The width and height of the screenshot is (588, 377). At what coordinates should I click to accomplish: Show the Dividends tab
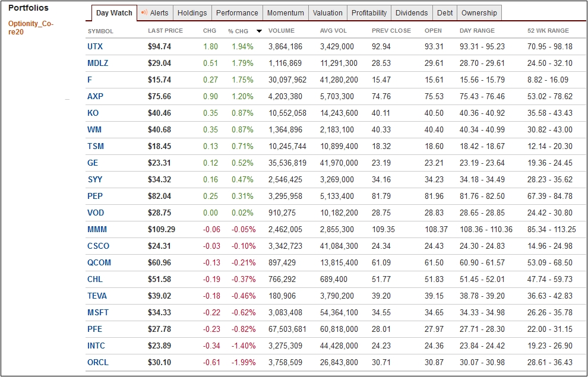412,12
